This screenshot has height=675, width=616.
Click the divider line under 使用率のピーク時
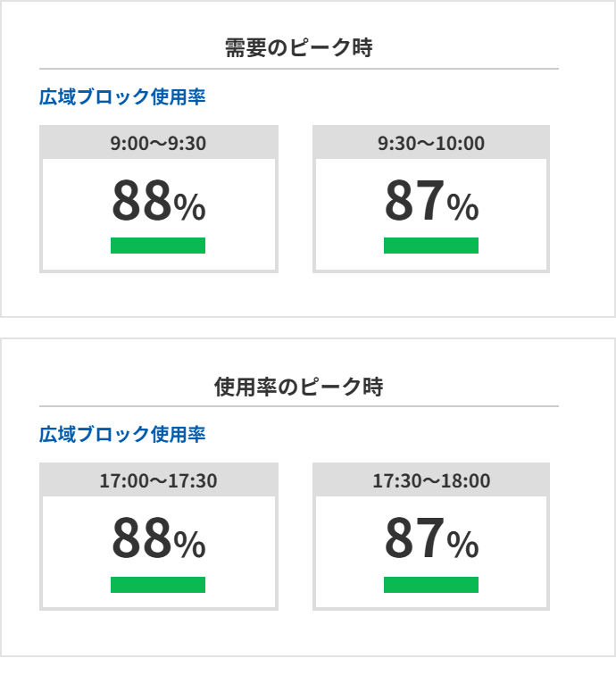299,406
